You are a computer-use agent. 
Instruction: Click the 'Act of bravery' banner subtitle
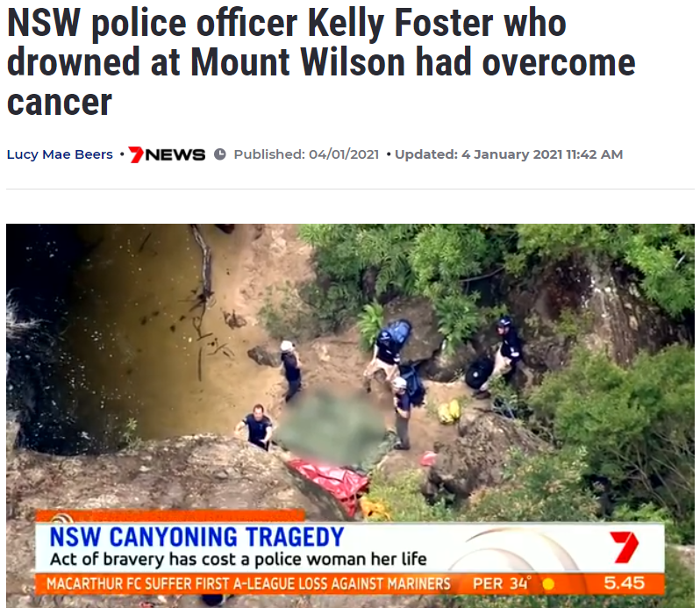tap(239, 560)
